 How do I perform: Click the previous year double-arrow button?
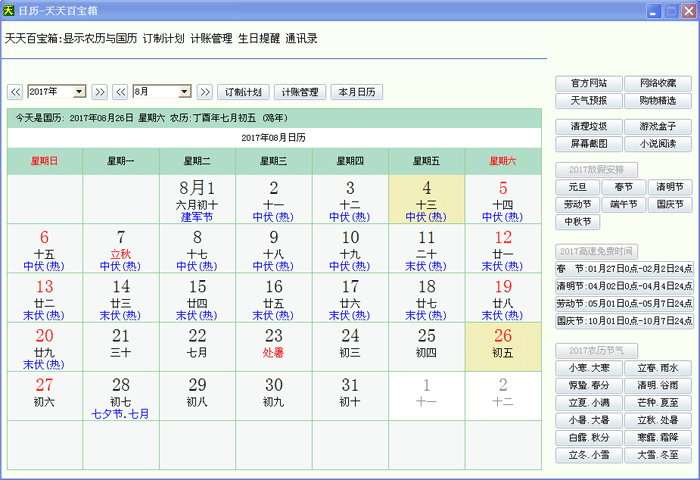(x=15, y=92)
